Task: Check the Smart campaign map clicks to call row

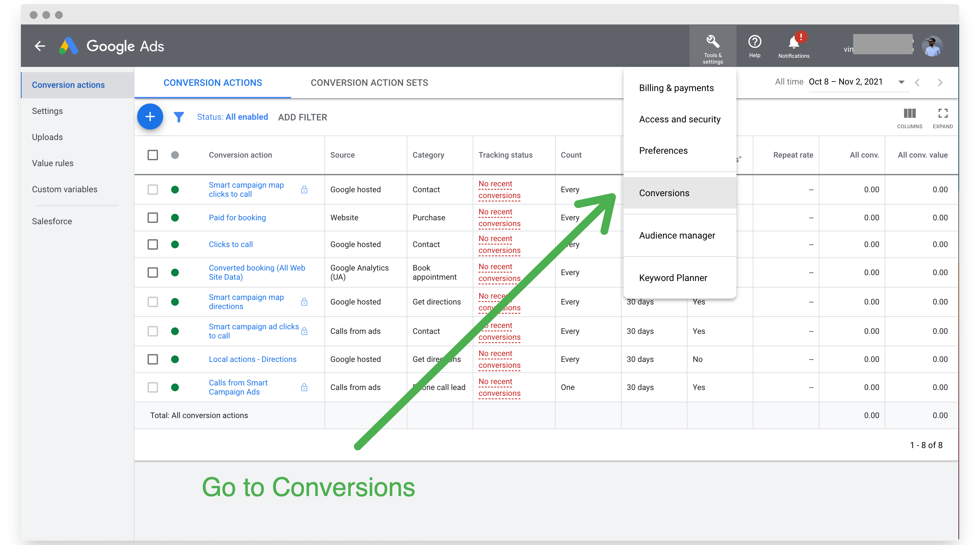Action: pos(152,189)
